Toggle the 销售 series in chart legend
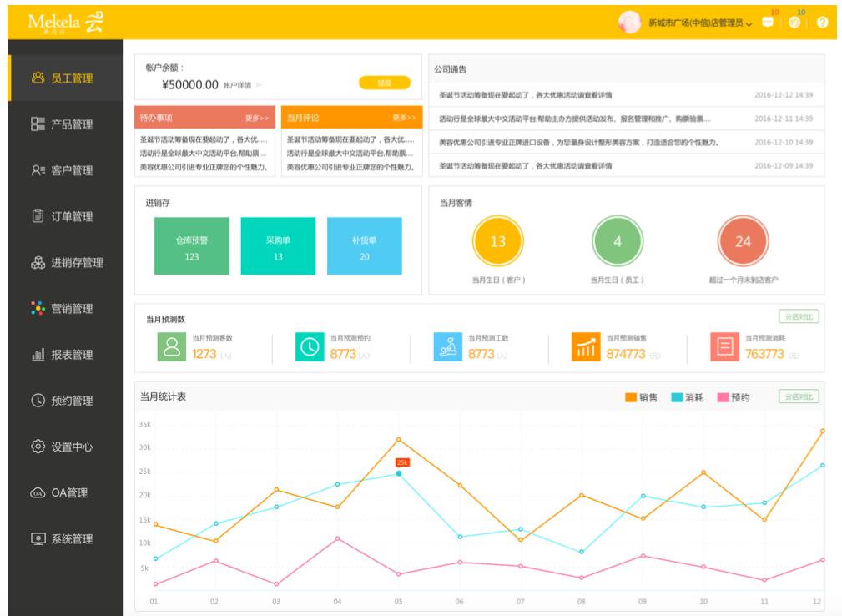 pos(641,397)
